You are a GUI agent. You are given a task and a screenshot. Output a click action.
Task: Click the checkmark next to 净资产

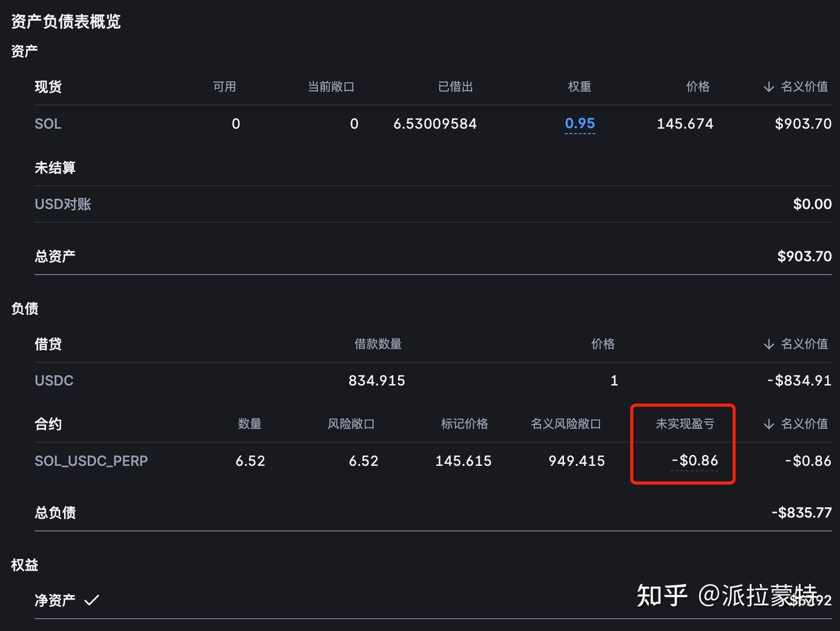click(x=91, y=600)
